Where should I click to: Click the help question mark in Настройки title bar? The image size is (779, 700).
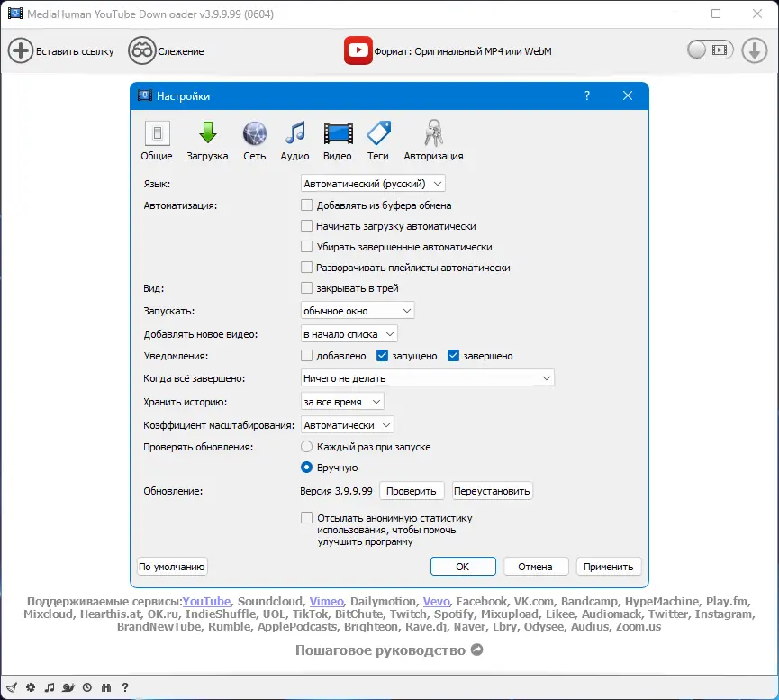coord(587,95)
